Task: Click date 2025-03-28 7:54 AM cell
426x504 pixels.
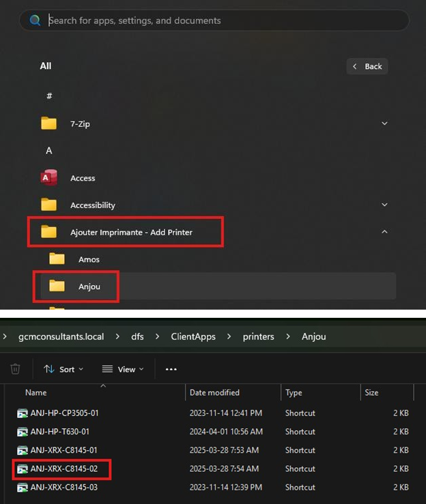Action: click(224, 469)
